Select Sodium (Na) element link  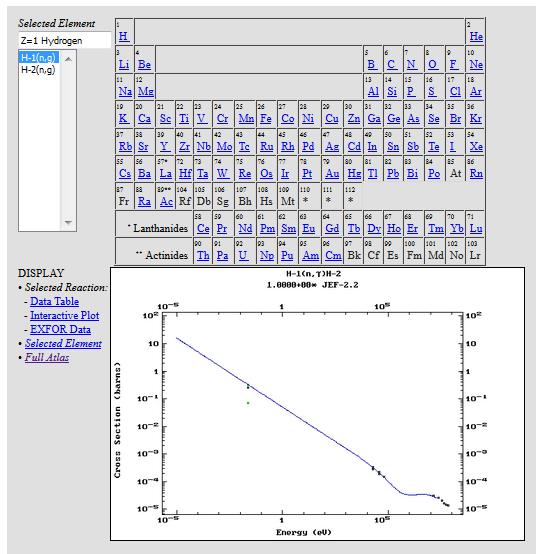click(125, 92)
